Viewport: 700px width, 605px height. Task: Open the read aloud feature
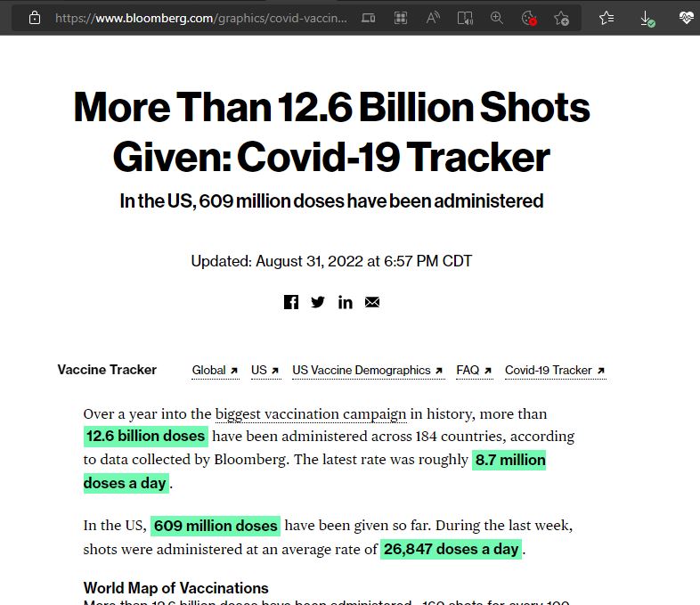433,18
